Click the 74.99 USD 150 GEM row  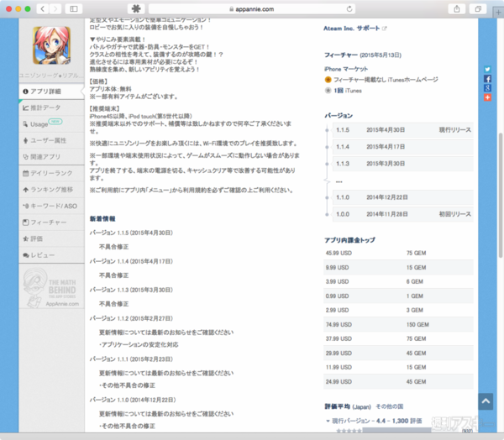click(x=398, y=325)
